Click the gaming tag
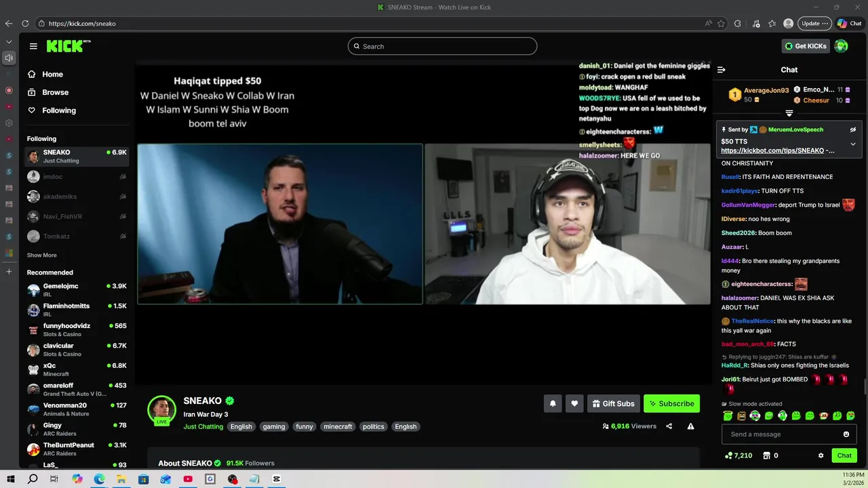 tap(274, 426)
